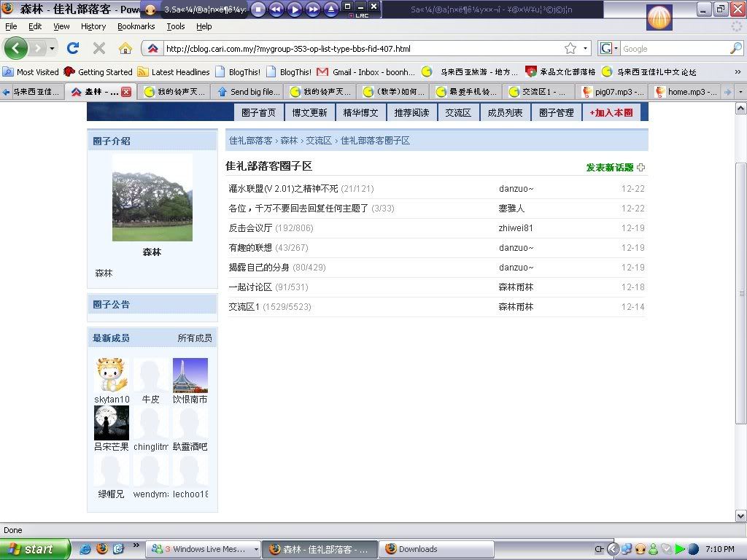The height and width of the screenshot is (560, 747).
Task: Close the active 森林 browser tab
Action: [x=126, y=92]
